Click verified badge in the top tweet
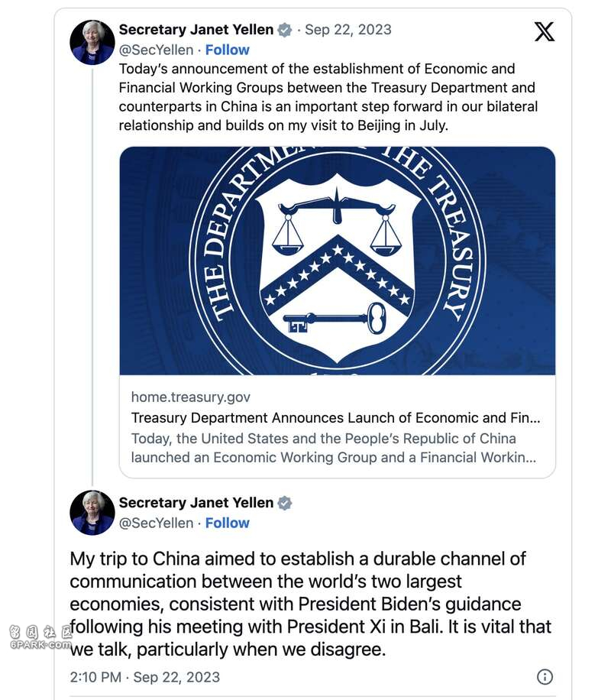Screen dimensions: 611x700 [x=285, y=31]
